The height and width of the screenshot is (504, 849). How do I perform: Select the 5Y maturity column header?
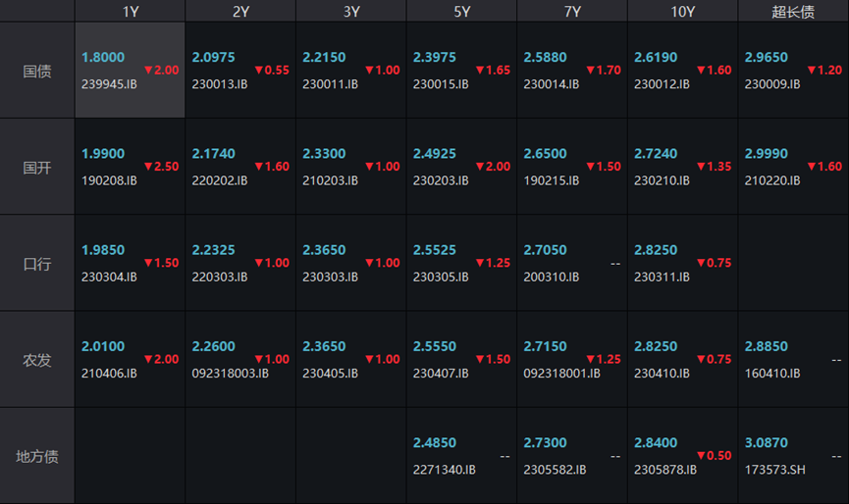coord(461,12)
